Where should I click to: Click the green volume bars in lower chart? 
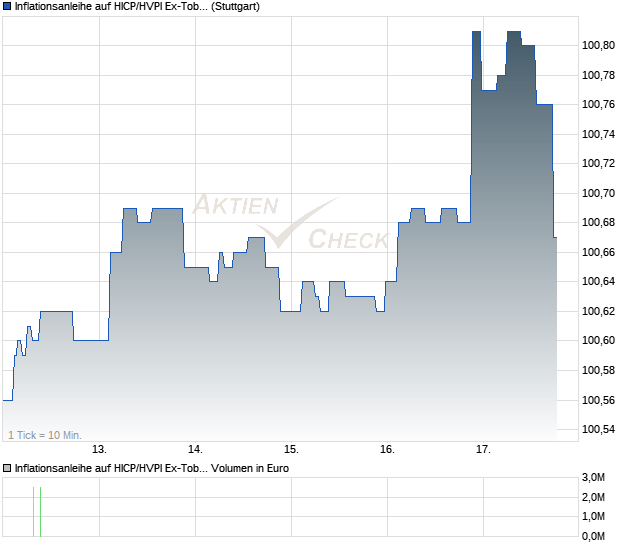(37, 511)
